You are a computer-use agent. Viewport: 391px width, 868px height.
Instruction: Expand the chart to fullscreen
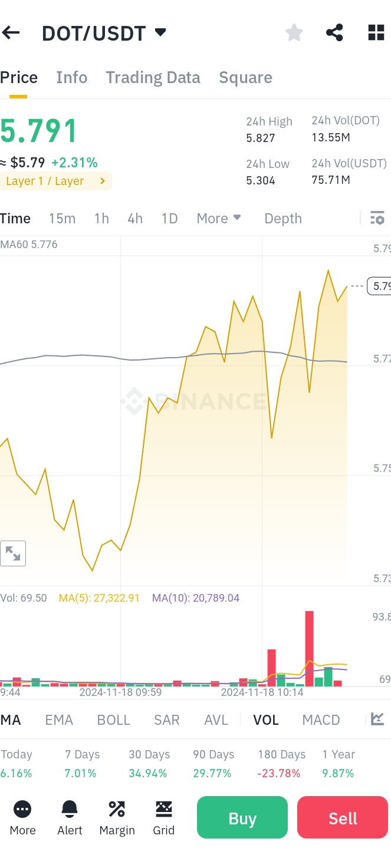pyautogui.click(x=13, y=553)
